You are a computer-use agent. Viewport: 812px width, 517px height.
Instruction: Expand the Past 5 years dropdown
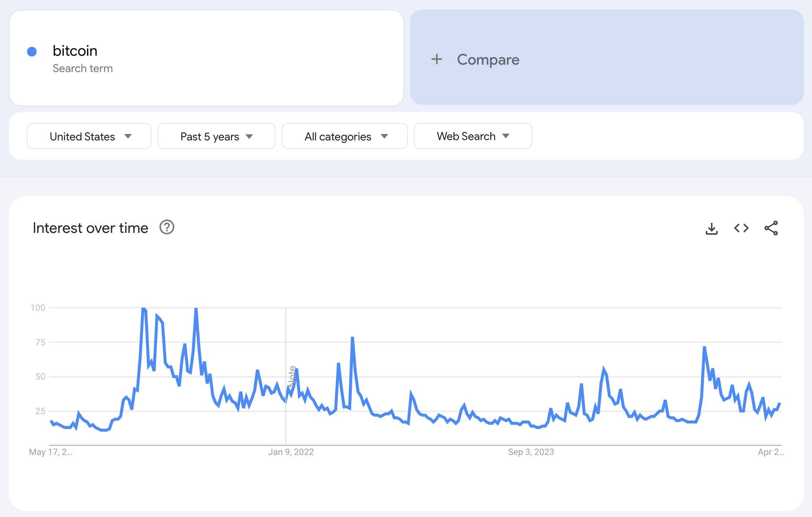[x=217, y=136]
